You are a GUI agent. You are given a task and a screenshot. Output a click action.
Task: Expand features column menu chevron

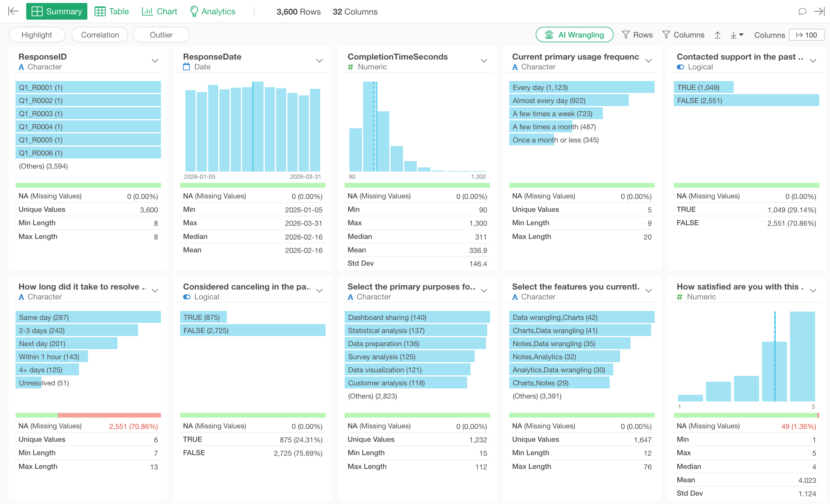pos(648,291)
